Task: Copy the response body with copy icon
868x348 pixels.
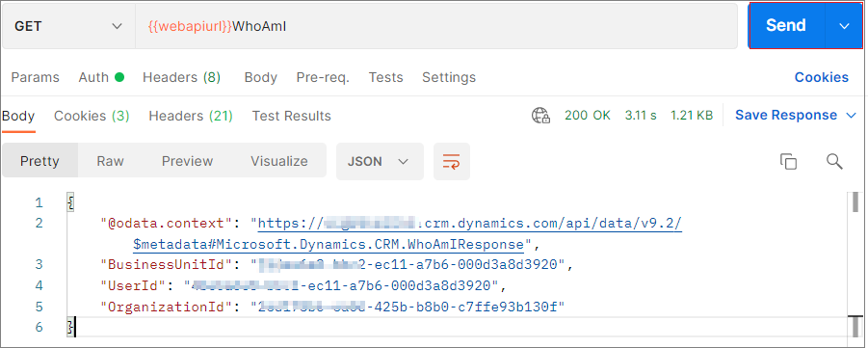Action: 788,161
